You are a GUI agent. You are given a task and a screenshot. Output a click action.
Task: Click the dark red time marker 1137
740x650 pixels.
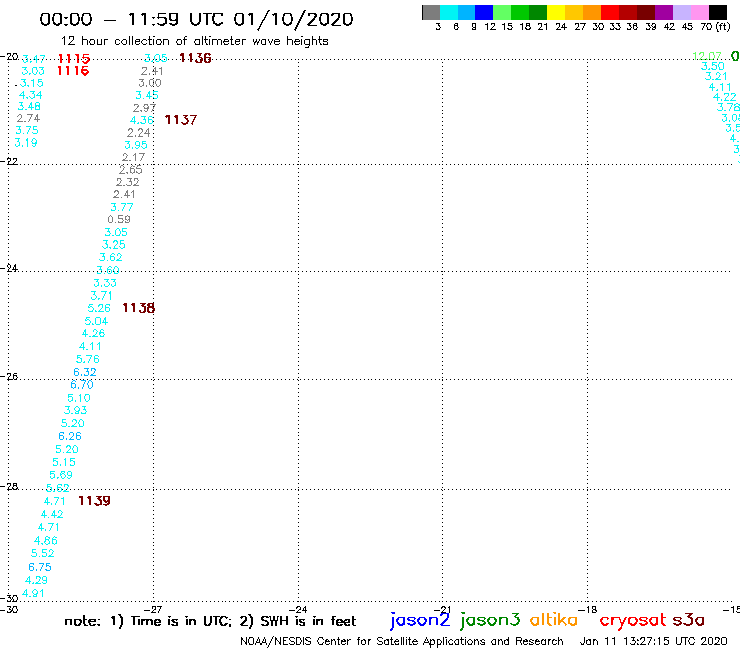(180, 120)
